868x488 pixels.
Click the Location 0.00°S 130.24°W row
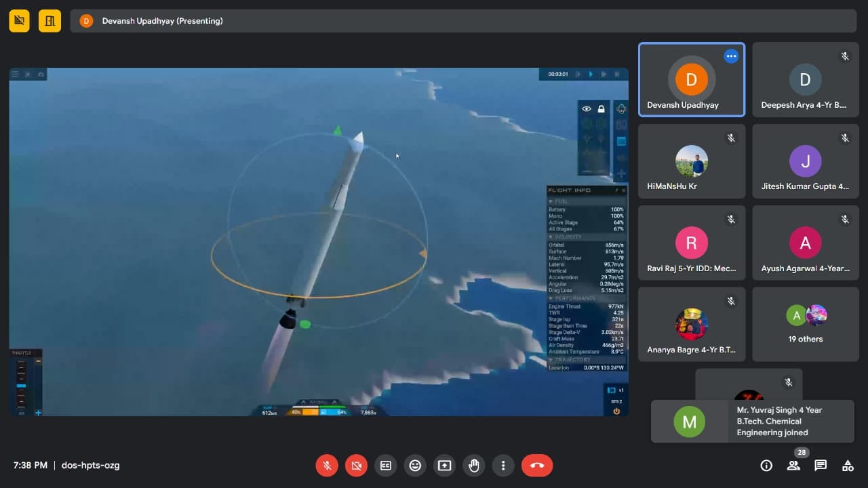(587, 367)
